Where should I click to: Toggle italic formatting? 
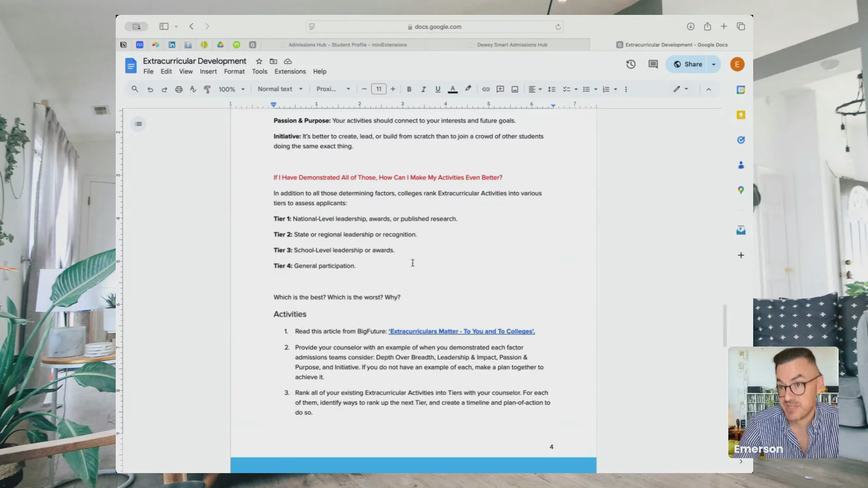coord(424,89)
